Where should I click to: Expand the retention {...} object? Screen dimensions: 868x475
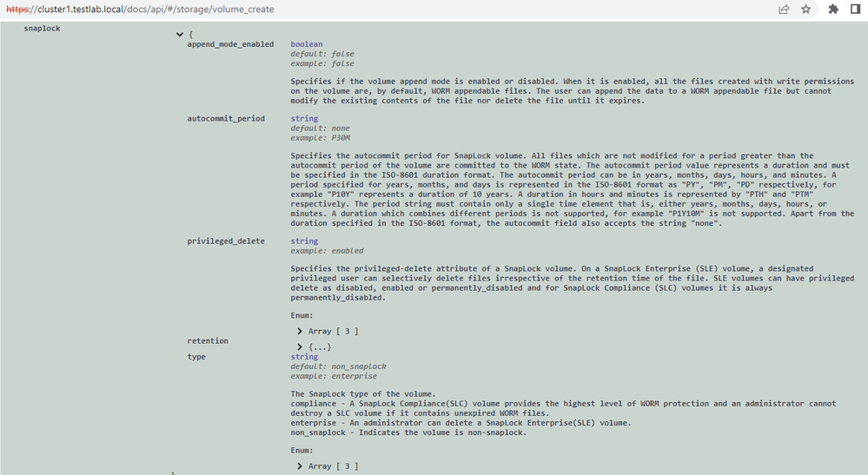314,347
